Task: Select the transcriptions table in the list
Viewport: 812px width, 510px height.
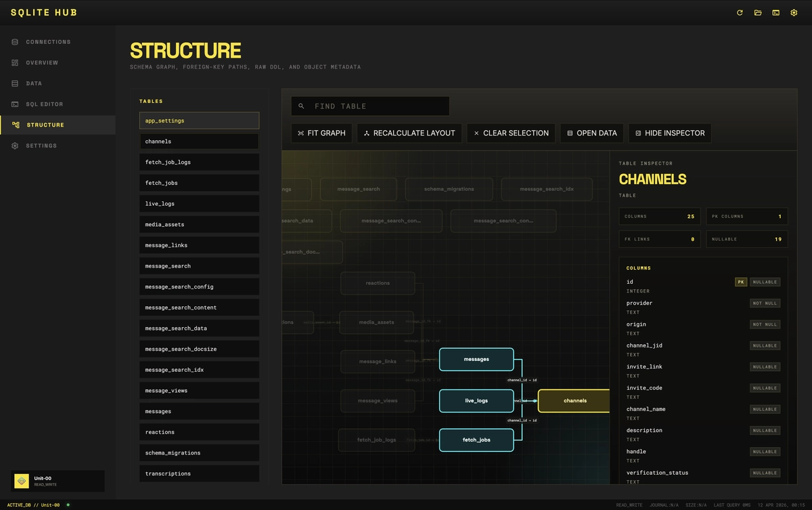Action: [x=199, y=473]
